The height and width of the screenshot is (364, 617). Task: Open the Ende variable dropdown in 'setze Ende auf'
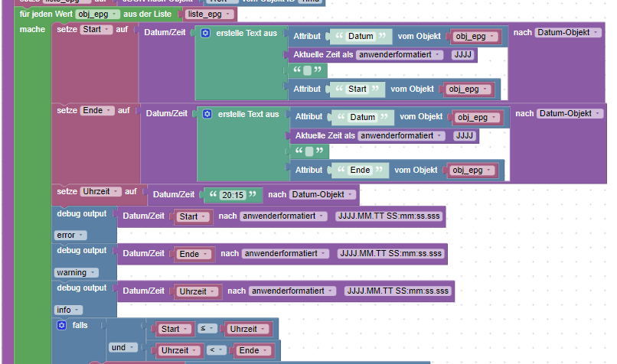click(97, 110)
